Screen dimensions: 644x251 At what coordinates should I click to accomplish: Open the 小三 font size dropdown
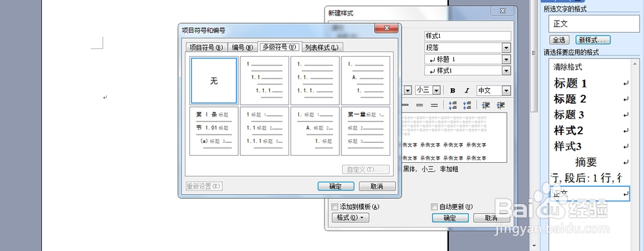click(436, 90)
